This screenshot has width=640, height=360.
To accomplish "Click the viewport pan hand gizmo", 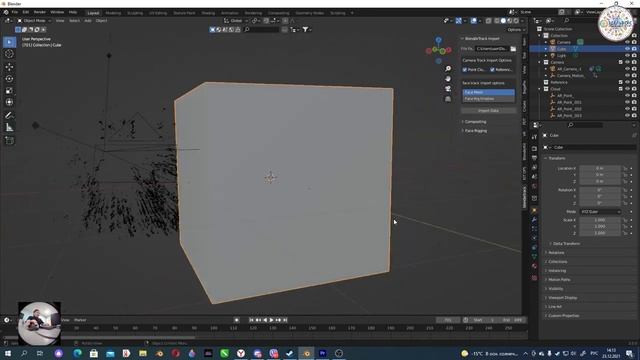I will [x=448, y=78].
